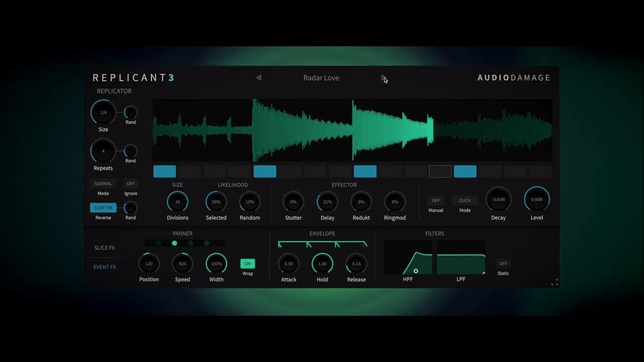Select the outlined empty slice step button
This screenshot has height=362, width=644.
440,171
